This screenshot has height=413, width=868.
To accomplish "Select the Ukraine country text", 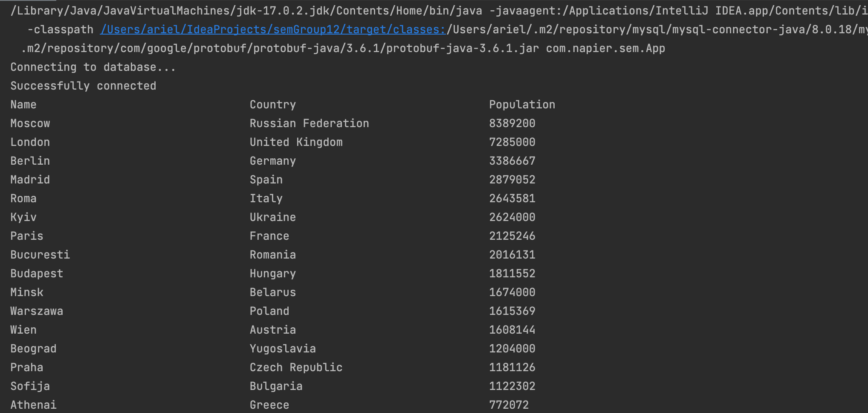I will [x=273, y=217].
